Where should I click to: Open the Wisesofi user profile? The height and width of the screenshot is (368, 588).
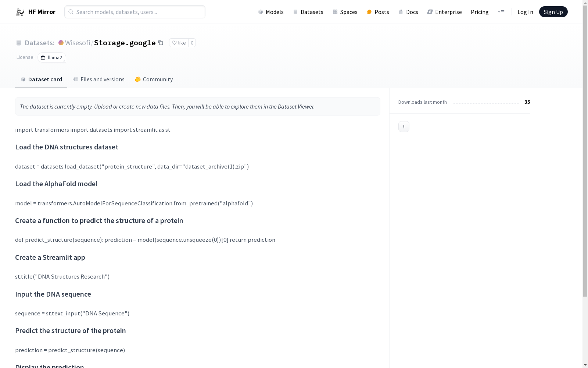tap(78, 43)
